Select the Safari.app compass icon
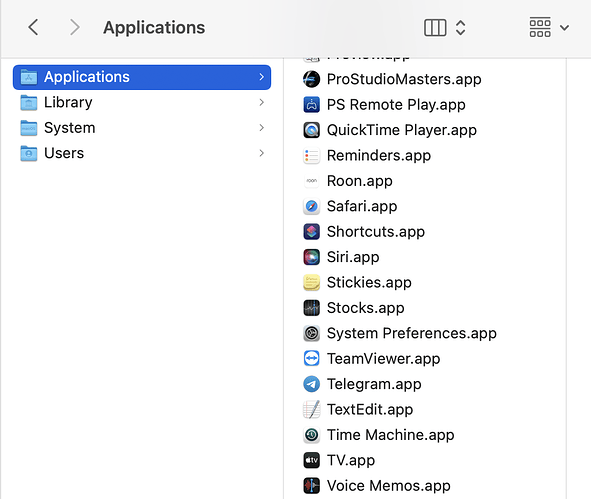Viewport: 591px width, 499px height. coord(311,206)
